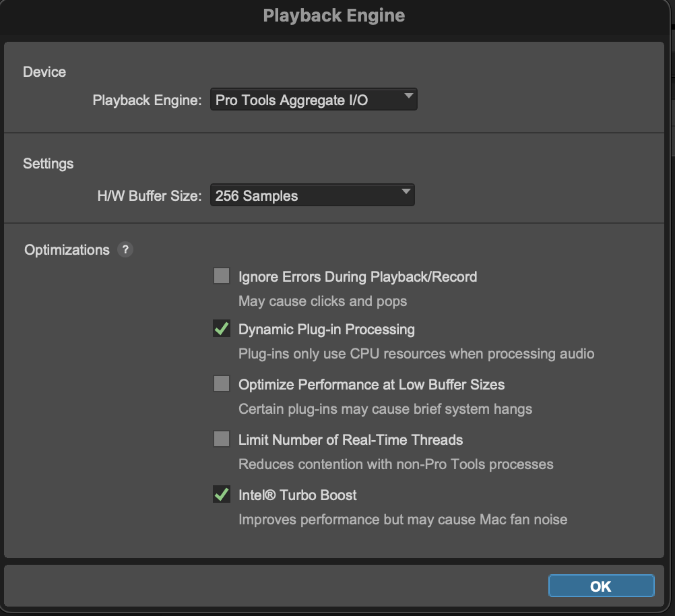Enable Ignore Errors During Playback/Record
The width and height of the screenshot is (675, 616).
tap(222, 276)
